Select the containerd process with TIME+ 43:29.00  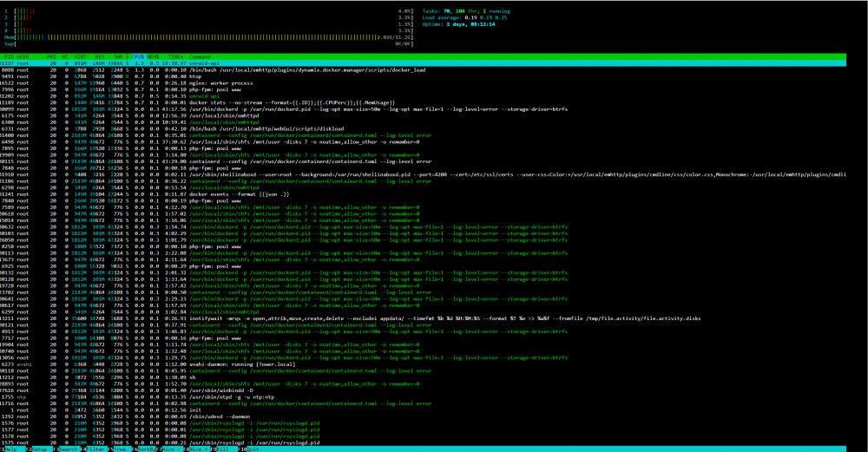[423, 161]
